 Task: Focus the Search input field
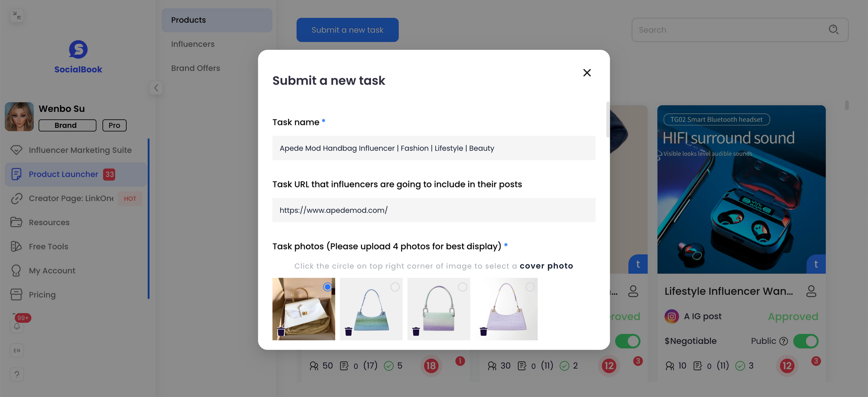click(x=740, y=30)
